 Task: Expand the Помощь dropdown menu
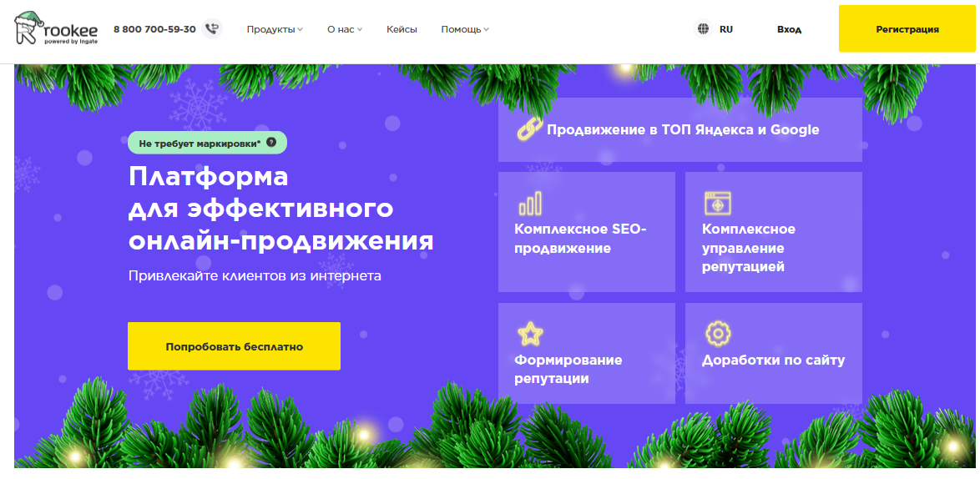click(465, 29)
